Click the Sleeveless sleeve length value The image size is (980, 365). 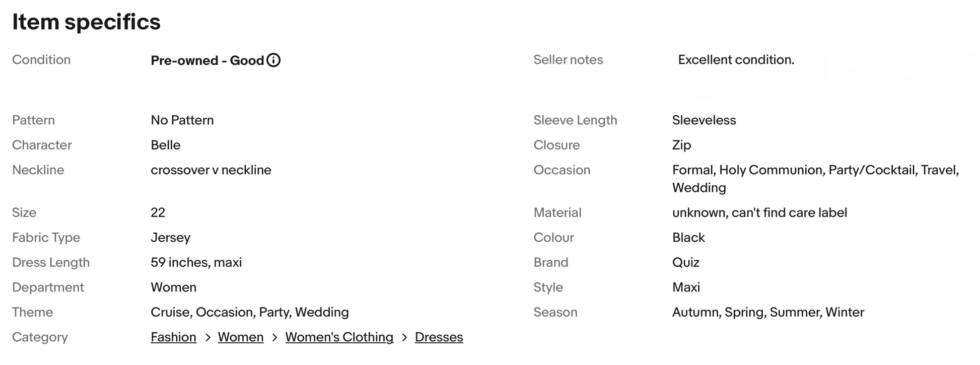point(704,120)
